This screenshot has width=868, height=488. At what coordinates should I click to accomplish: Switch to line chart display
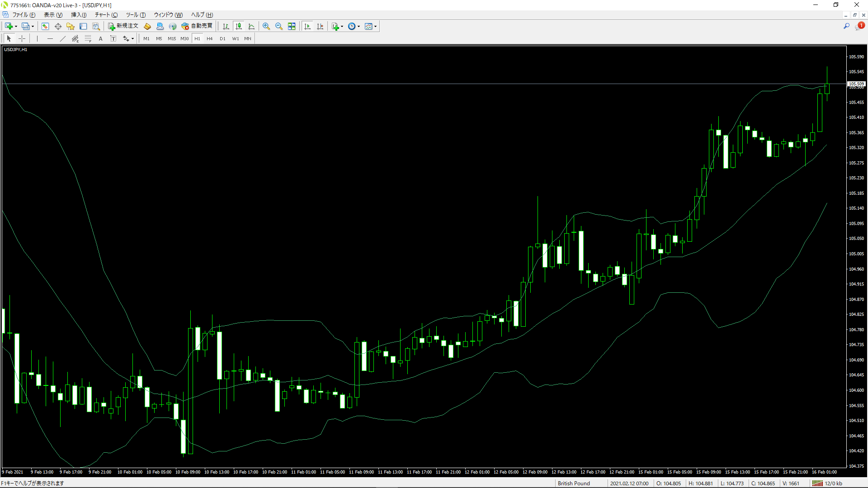[x=251, y=26]
